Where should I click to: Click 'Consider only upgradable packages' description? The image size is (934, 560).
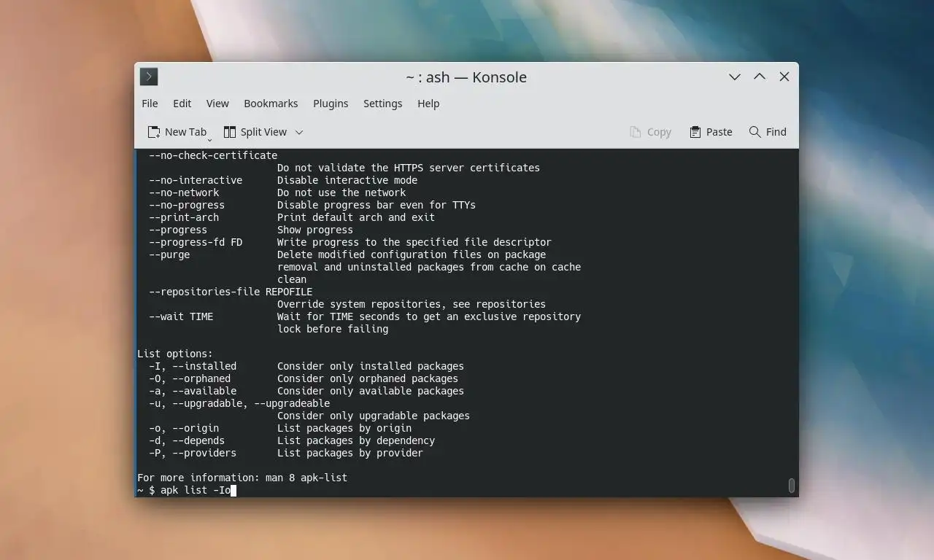[374, 416]
